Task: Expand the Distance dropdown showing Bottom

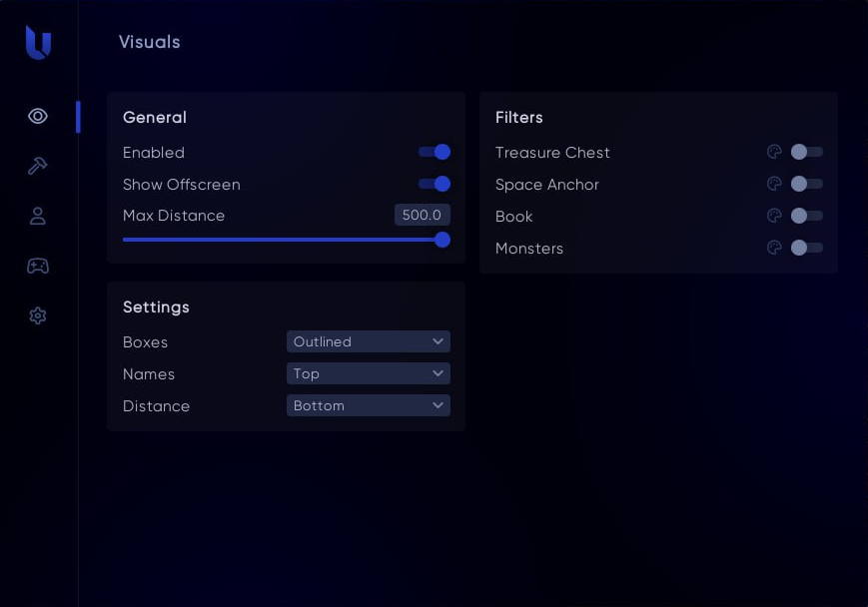Action: [x=368, y=405]
